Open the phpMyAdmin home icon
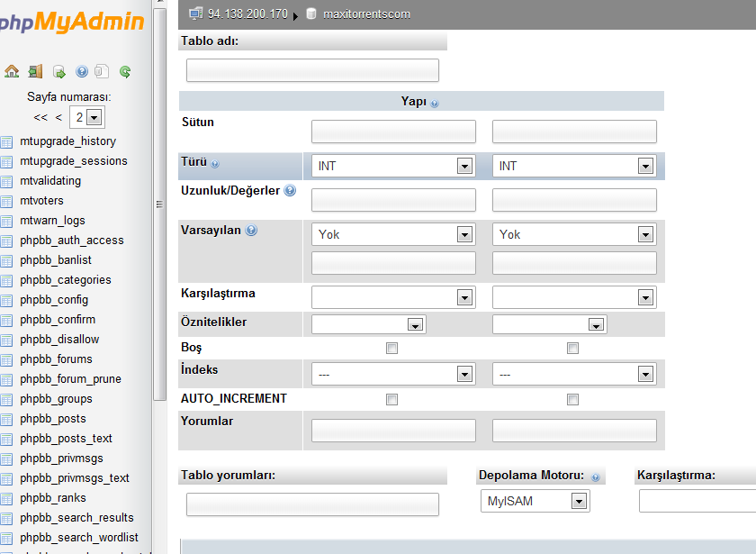 tap(12, 71)
